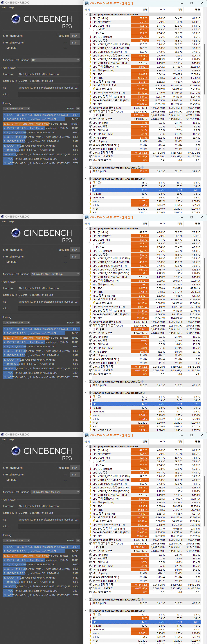Expand L3 온도 row averaging 47.6 °C

[x=90, y=247]
